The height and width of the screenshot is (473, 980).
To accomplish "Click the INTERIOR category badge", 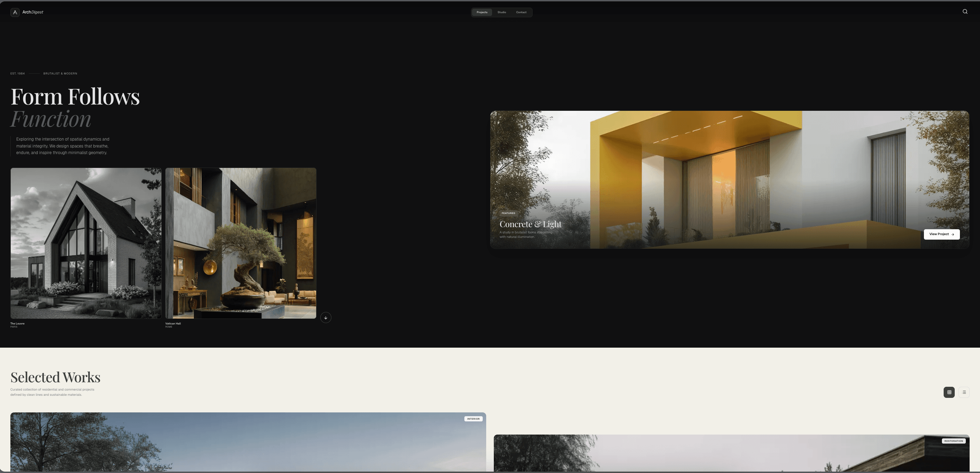I will click(473, 419).
